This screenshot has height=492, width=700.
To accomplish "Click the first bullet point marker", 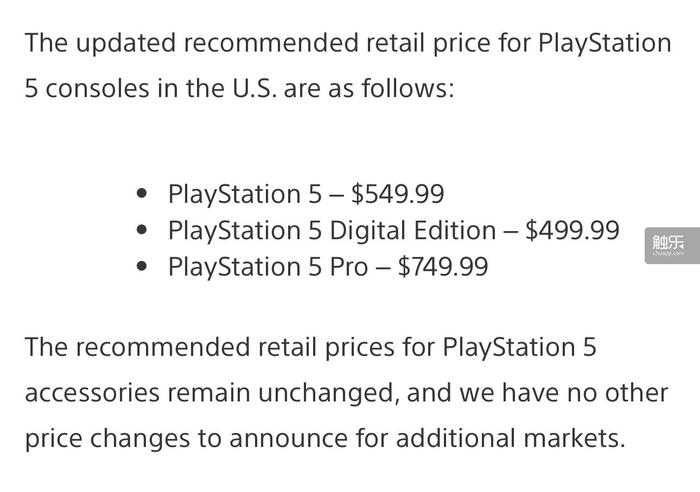I will click(x=142, y=193).
